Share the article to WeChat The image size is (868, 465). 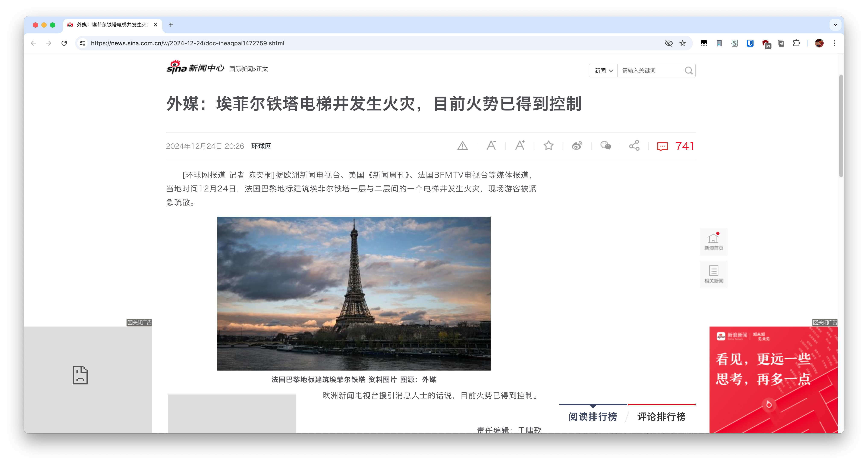(x=606, y=146)
